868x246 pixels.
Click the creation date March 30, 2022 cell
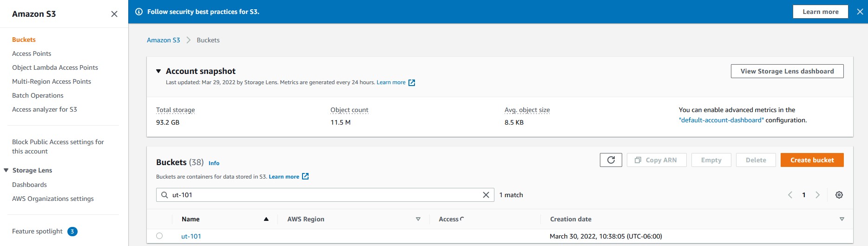(x=606, y=236)
